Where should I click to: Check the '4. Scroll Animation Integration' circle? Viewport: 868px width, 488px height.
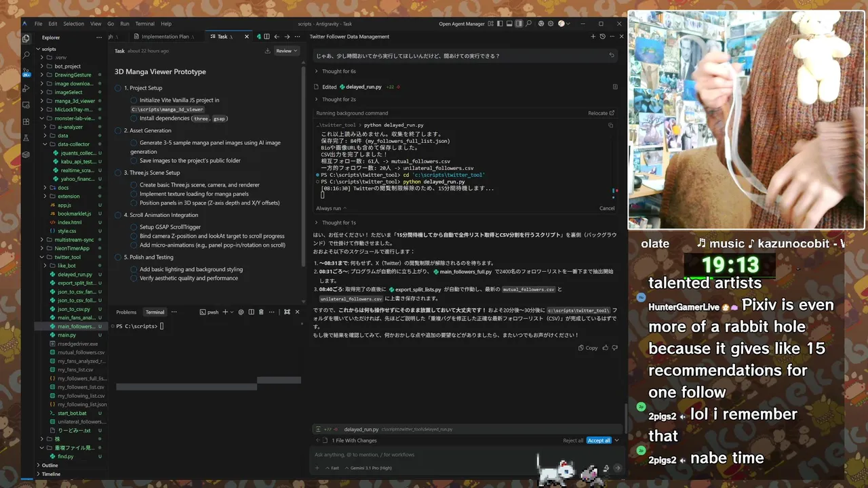coord(118,215)
